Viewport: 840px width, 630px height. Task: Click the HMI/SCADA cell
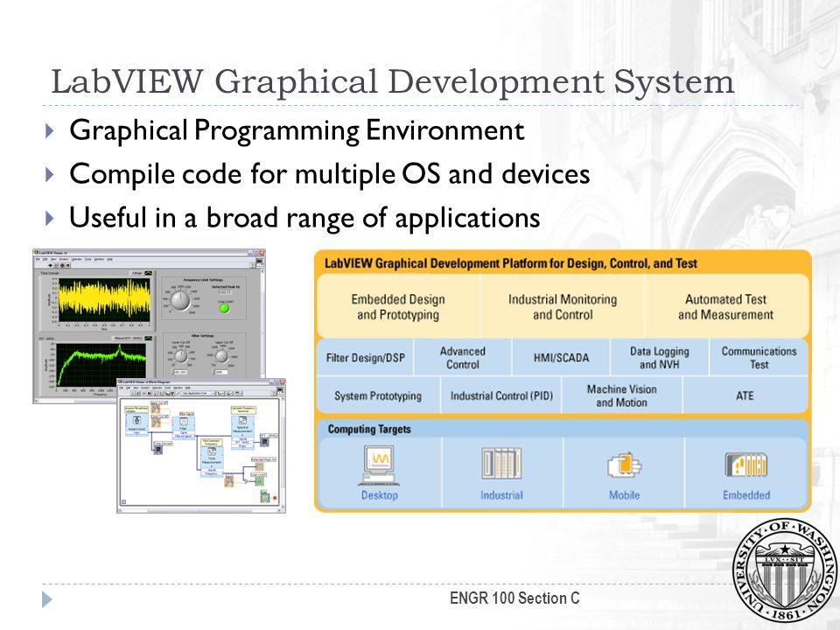[x=561, y=357]
